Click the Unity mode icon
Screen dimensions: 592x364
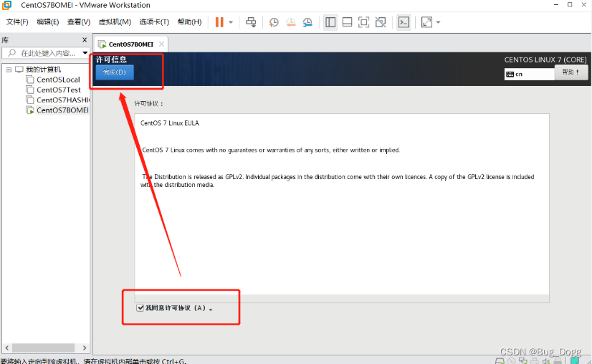click(x=381, y=22)
